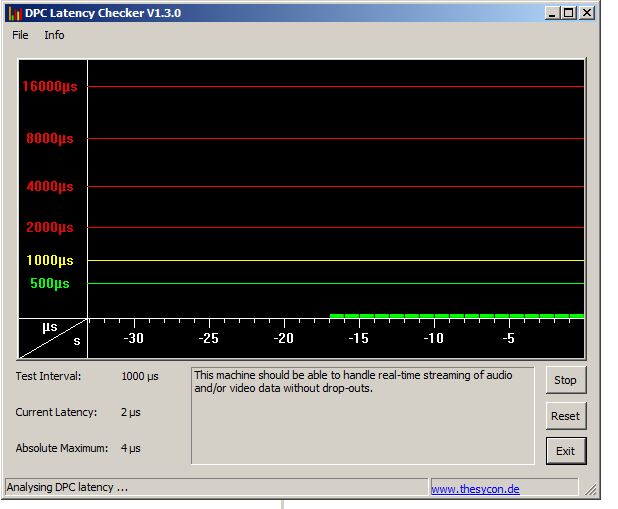The height and width of the screenshot is (509, 618).
Task: Click the Exit button
Action: 566,451
